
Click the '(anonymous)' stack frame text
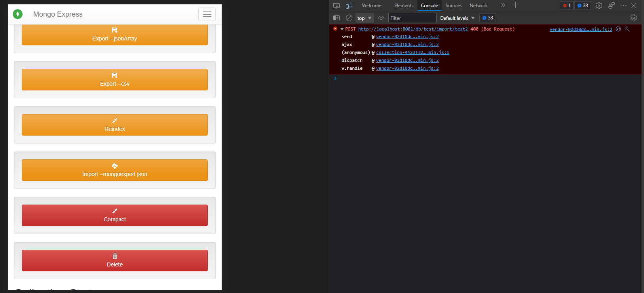coord(356,52)
